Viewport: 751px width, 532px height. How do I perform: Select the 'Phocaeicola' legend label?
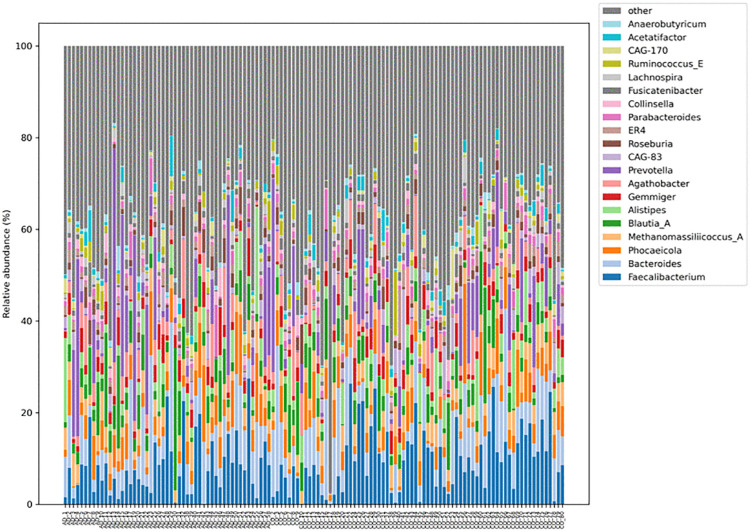pos(654,250)
